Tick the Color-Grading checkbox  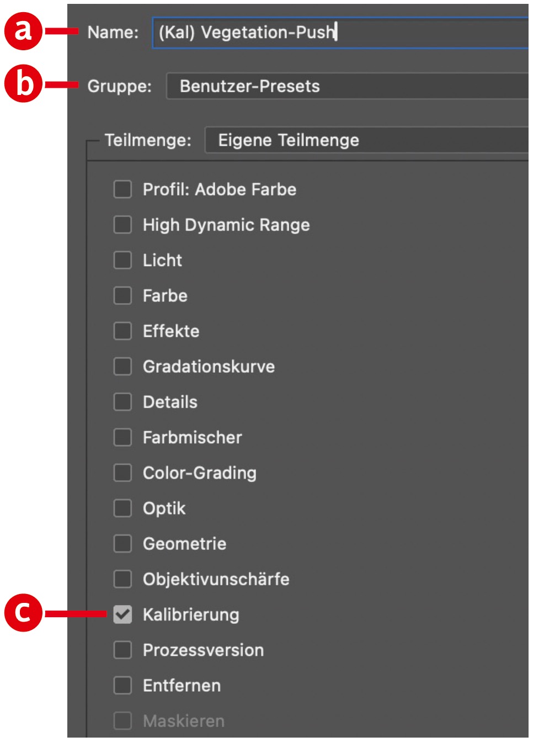coord(122,473)
